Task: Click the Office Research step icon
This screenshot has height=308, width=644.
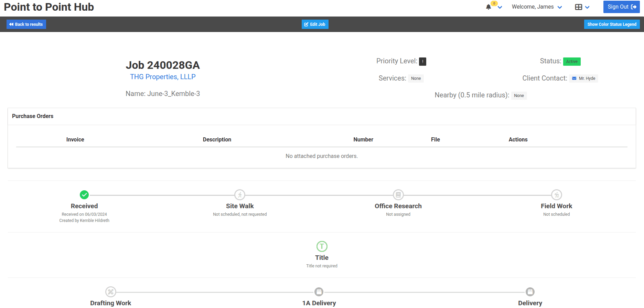Action: [398, 195]
